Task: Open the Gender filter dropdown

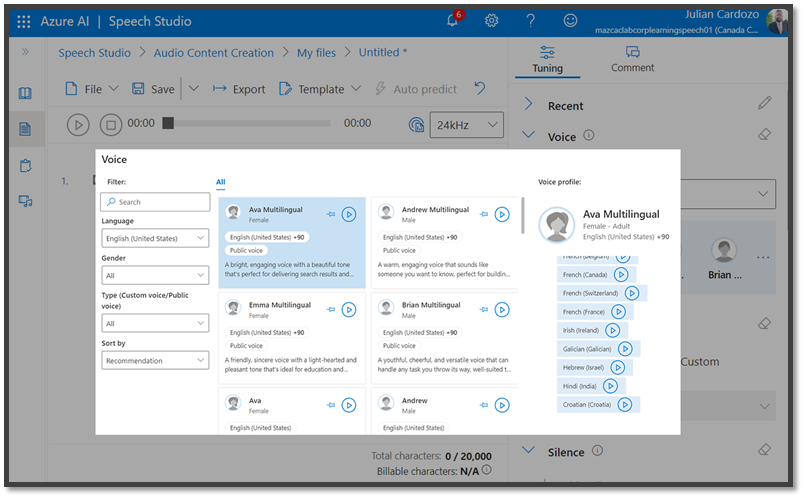Action: 155,274
